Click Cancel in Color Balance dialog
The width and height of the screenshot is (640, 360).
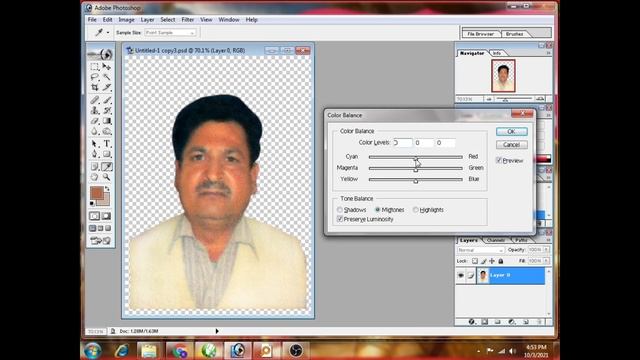tap(511, 144)
